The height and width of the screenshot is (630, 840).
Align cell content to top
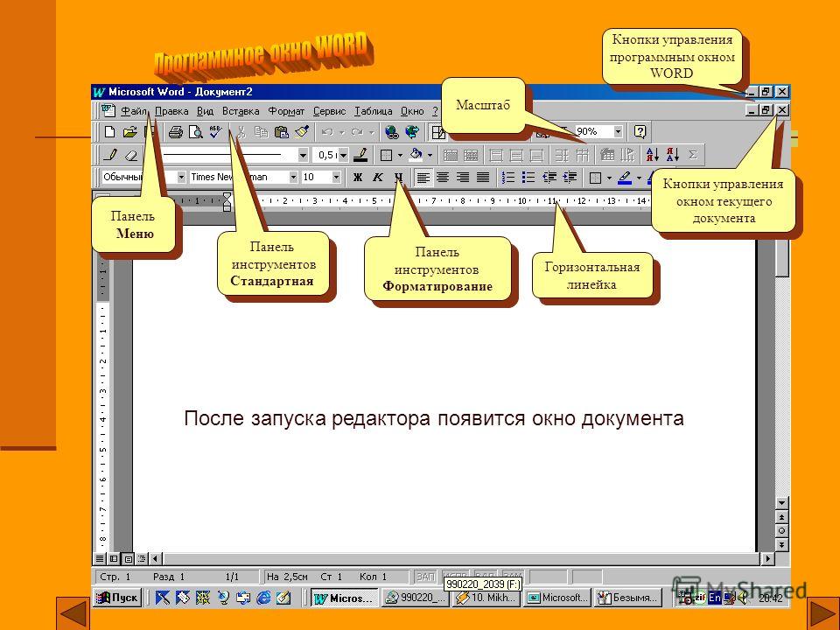[497, 155]
